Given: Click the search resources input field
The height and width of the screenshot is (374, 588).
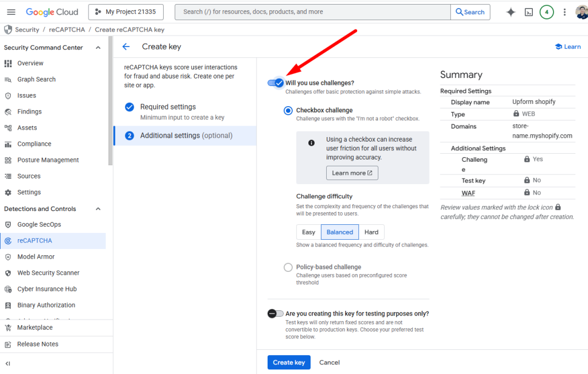Looking at the screenshot, I should 313,12.
